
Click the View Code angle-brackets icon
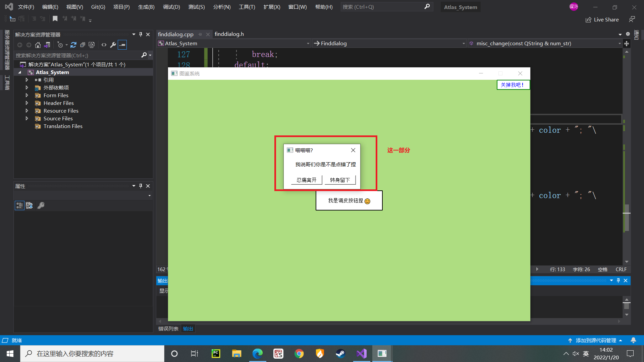104,45
